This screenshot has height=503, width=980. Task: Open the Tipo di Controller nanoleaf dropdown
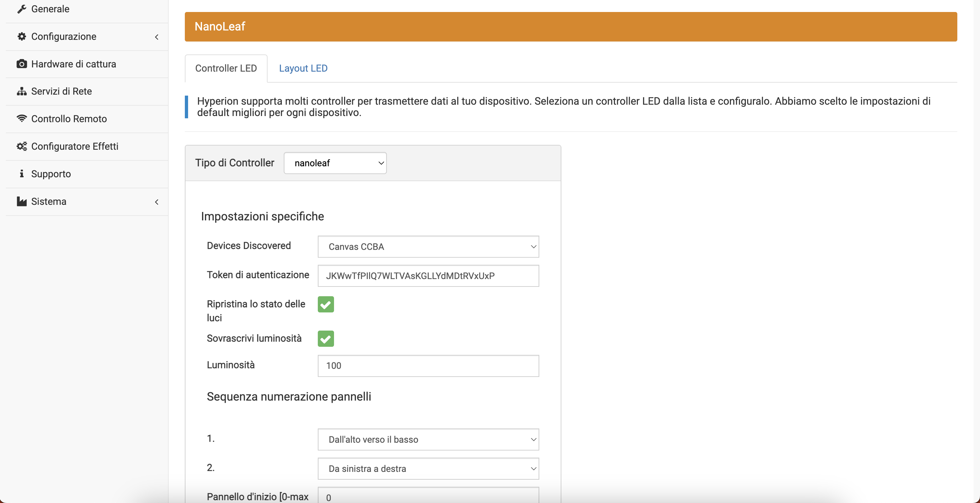[x=335, y=163]
